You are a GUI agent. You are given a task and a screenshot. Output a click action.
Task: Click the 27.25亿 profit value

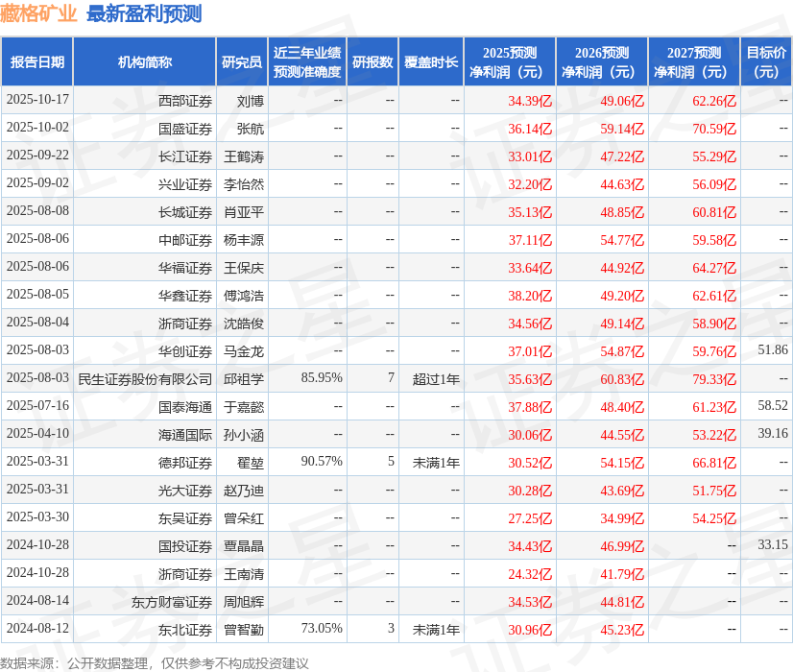click(530, 518)
